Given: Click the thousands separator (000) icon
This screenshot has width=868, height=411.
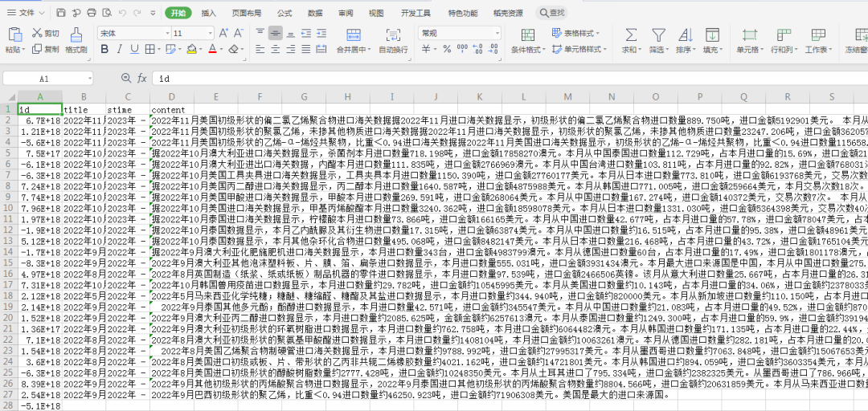Looking at the screenshot, I should (462, 49).
